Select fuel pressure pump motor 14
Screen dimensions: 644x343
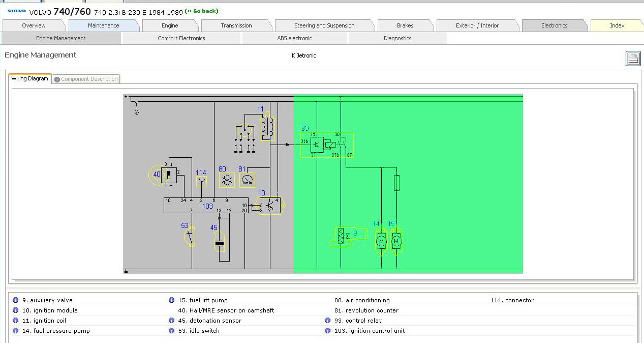tap(381, 240)
